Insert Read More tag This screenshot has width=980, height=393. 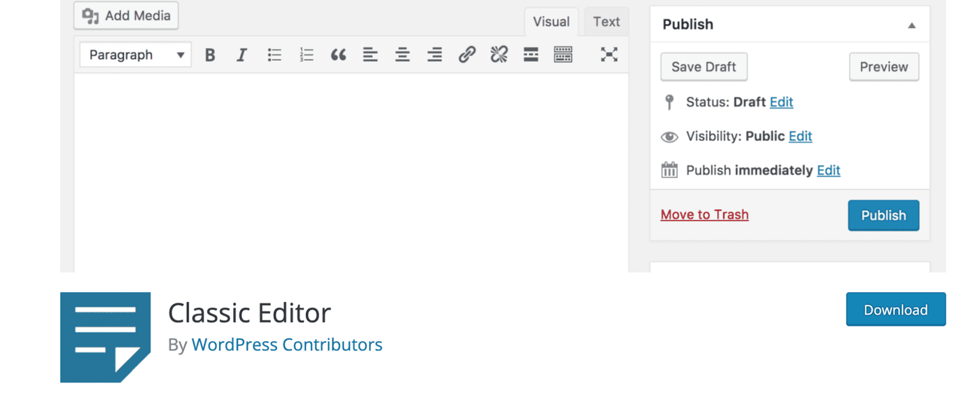pyautogui.click(x=531, y=55)
